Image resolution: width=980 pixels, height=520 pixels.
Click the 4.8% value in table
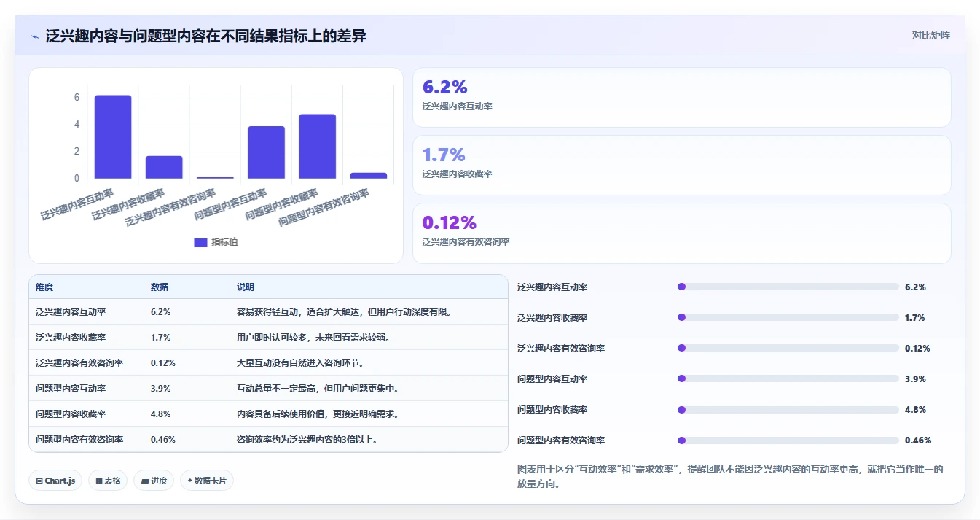[x=160, y=414]
